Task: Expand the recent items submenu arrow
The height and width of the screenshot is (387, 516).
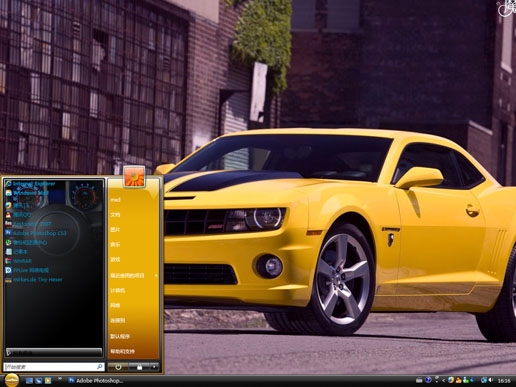Action: (156, 276)
